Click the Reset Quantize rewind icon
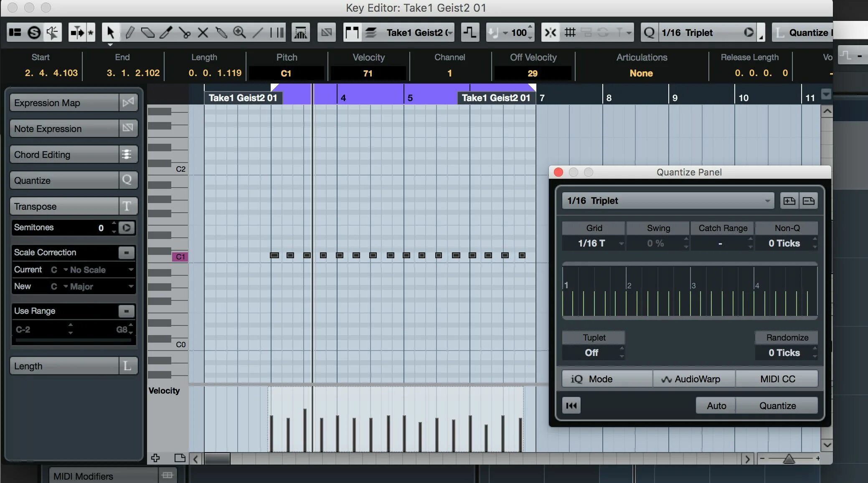 (571, 406)
